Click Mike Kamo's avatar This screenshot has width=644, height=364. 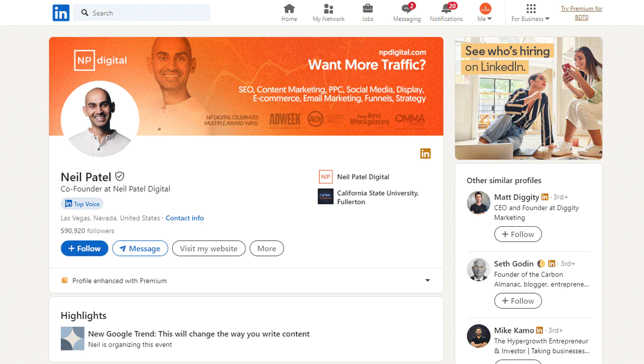tap(478, 336)
